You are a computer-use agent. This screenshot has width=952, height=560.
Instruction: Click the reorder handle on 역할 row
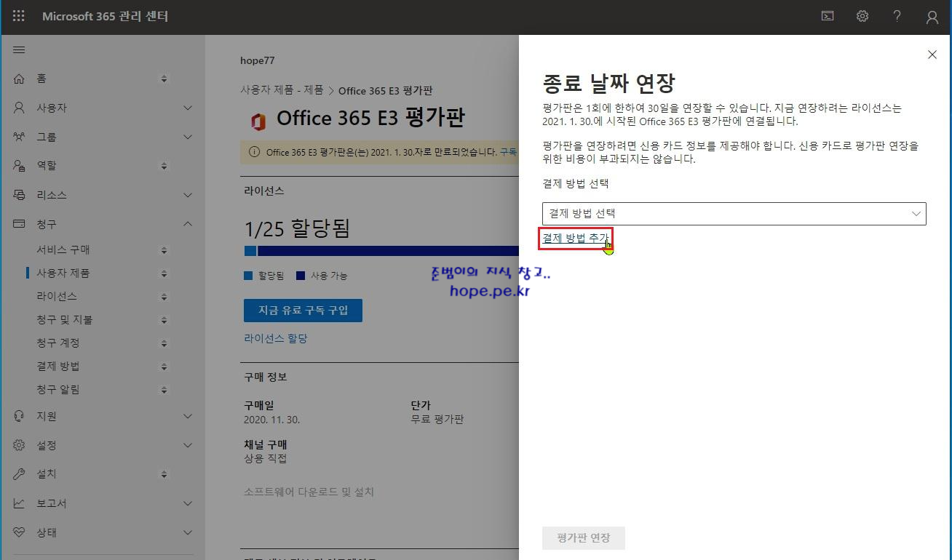(x=164, y=166)
